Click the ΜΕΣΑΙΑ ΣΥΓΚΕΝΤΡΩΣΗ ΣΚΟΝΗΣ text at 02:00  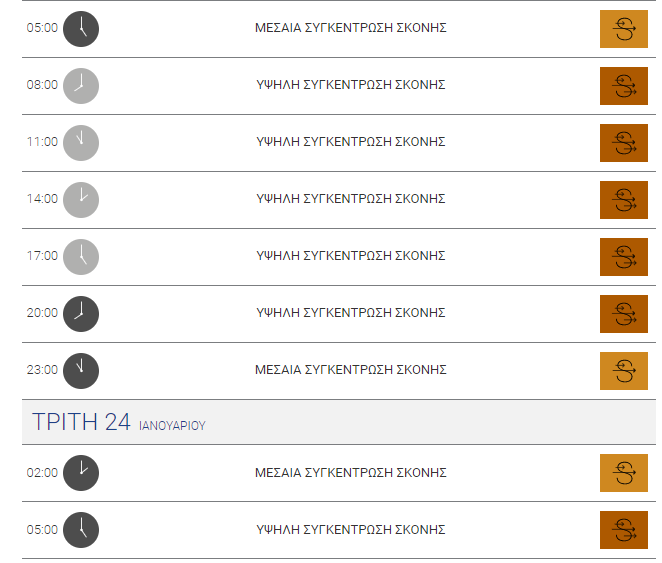(350, 473)
